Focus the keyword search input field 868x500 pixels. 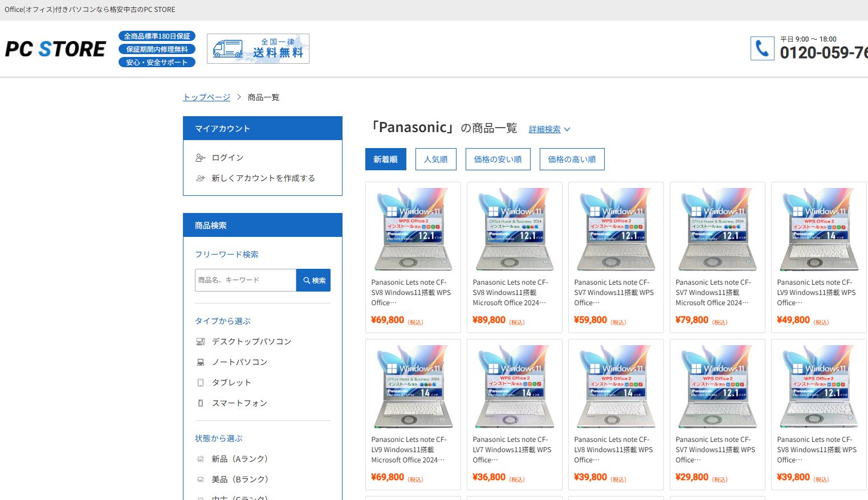point(246,280)
